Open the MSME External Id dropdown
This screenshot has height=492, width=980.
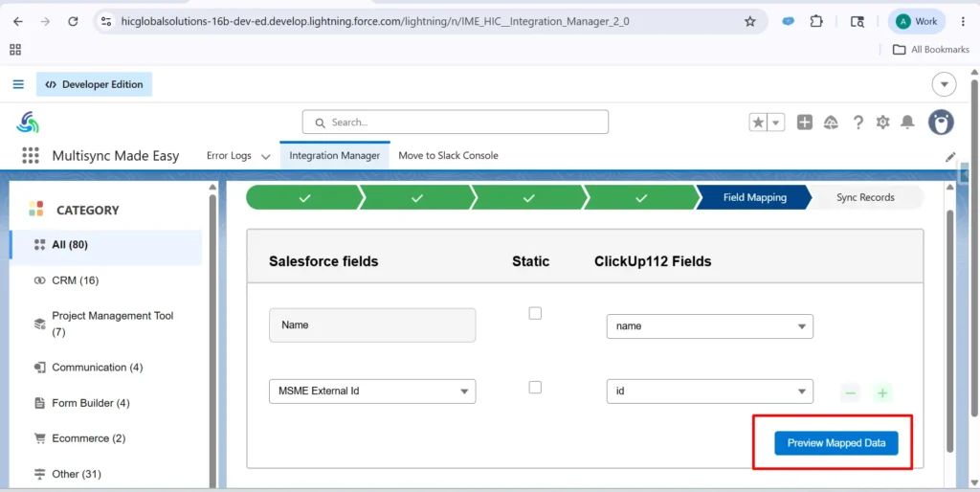(372, 391)
